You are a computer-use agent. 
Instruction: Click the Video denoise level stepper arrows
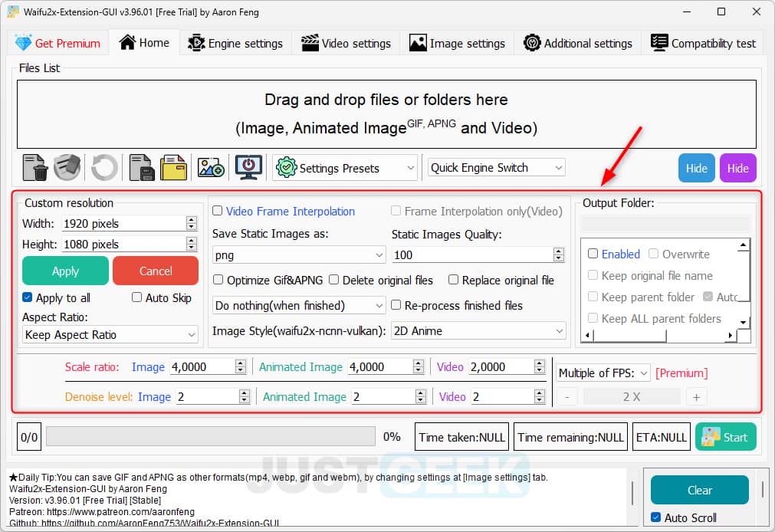pyautogui.click(x=539, y=396)
